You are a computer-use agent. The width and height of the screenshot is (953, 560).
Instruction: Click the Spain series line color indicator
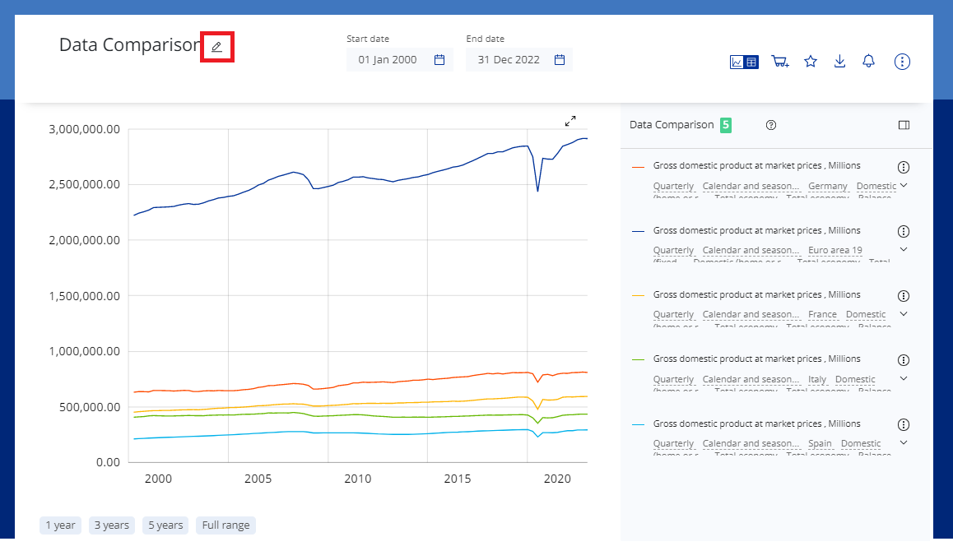pos(638,424)
